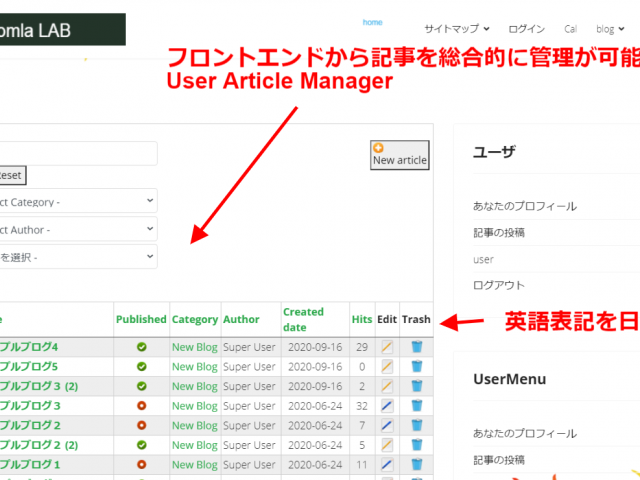Click edit pencil icon for ブログ3
This screenshot has width=640, height=480.
tap(387, 406)
